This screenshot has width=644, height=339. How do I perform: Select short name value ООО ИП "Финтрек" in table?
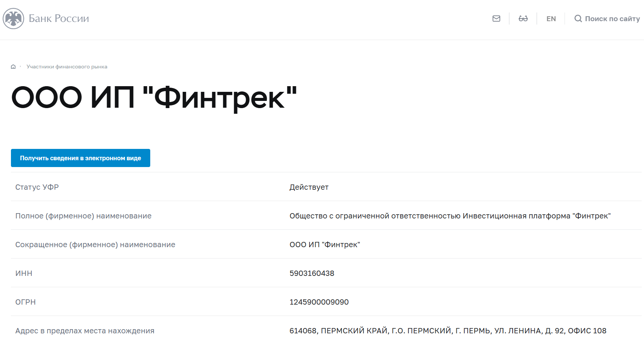click(325, 245)
